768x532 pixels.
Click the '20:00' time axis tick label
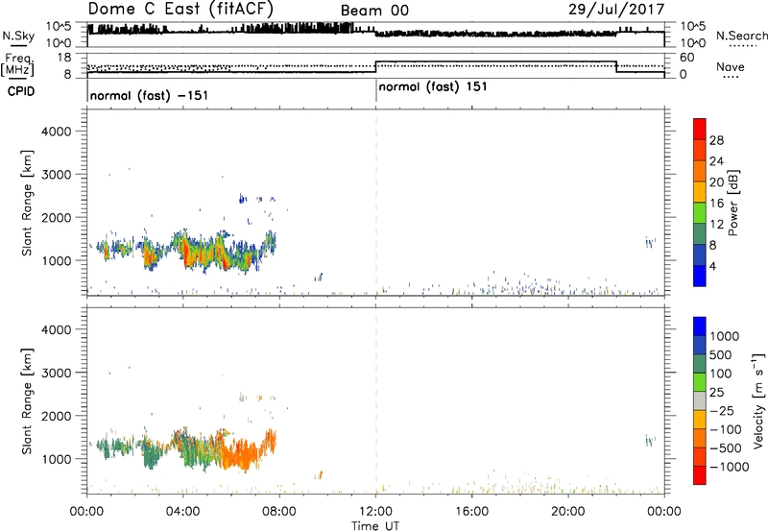point(568,512)
